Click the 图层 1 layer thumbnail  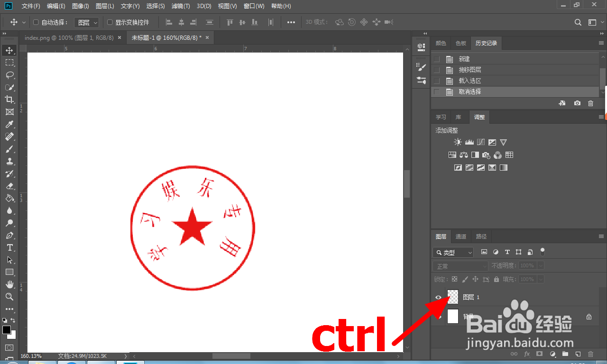[453, 297]
